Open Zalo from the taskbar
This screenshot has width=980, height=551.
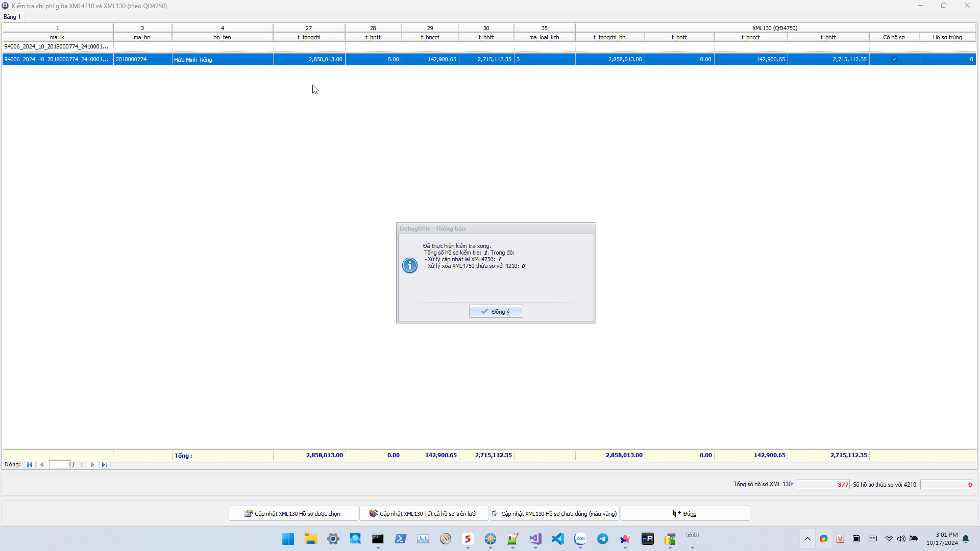pyautogui.click(x=580, y=539)
